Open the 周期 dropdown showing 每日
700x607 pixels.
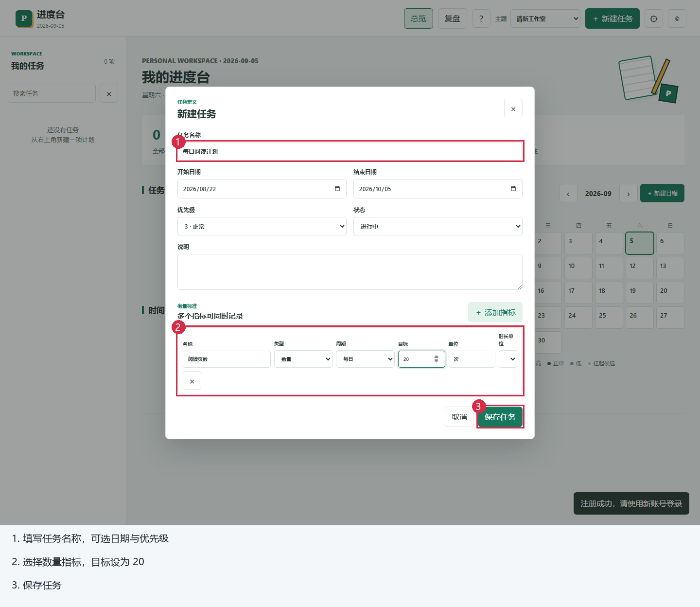(365, 359)
